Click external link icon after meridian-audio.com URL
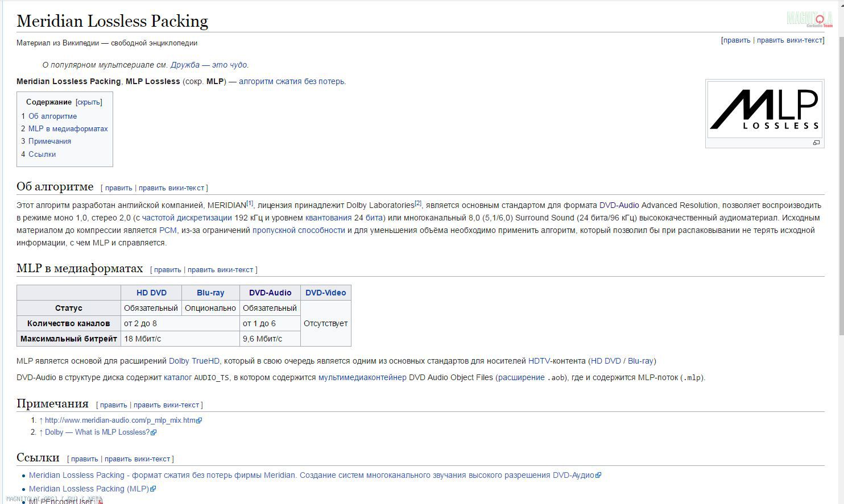The width and height of the screenshot is (844, 504). pyautogui.click(x=199, y=420)
